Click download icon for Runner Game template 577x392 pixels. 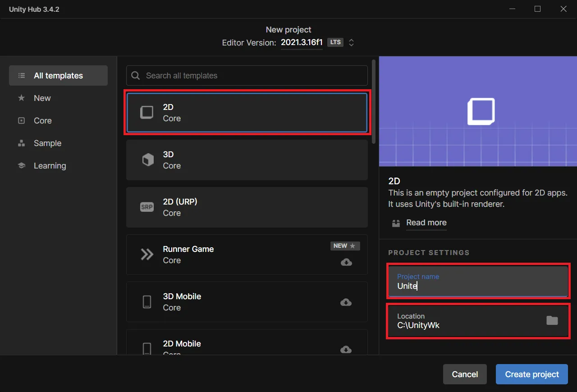346,262
